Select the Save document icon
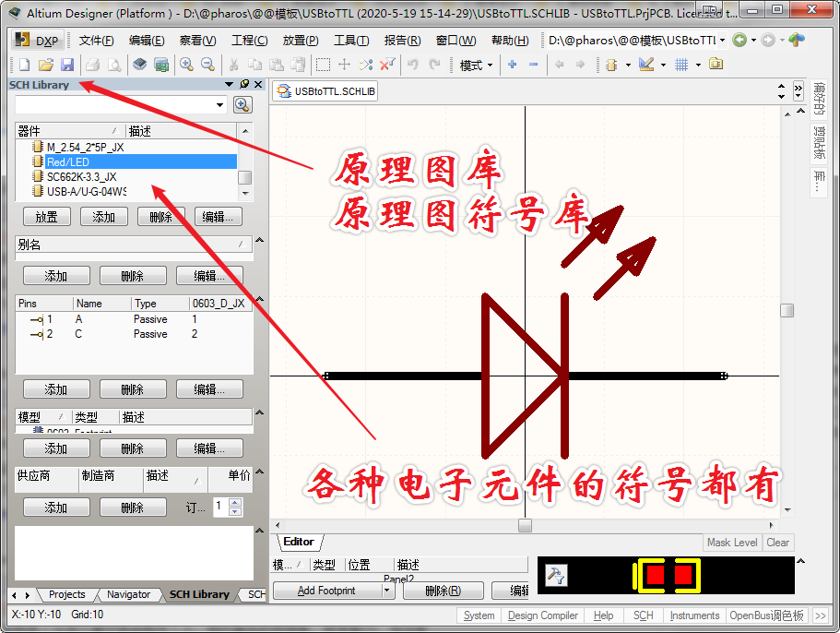This screenshot has height=633, width=840. click(x=66, y=65)
